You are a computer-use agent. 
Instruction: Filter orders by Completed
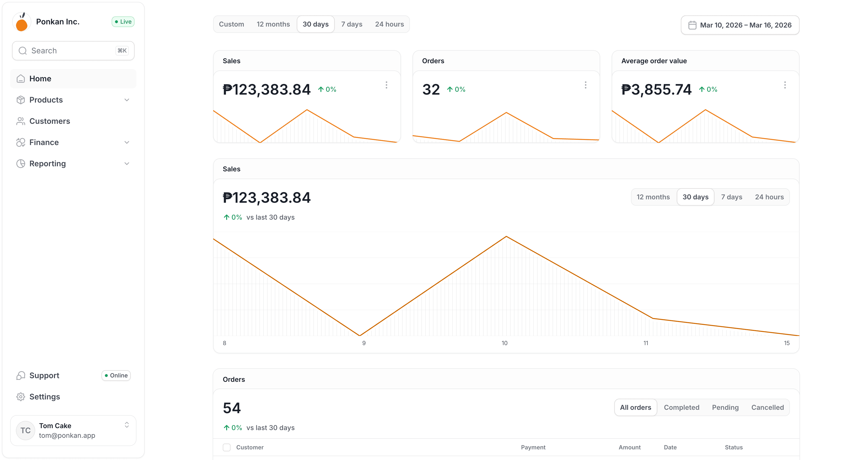(x=681, y=407)
